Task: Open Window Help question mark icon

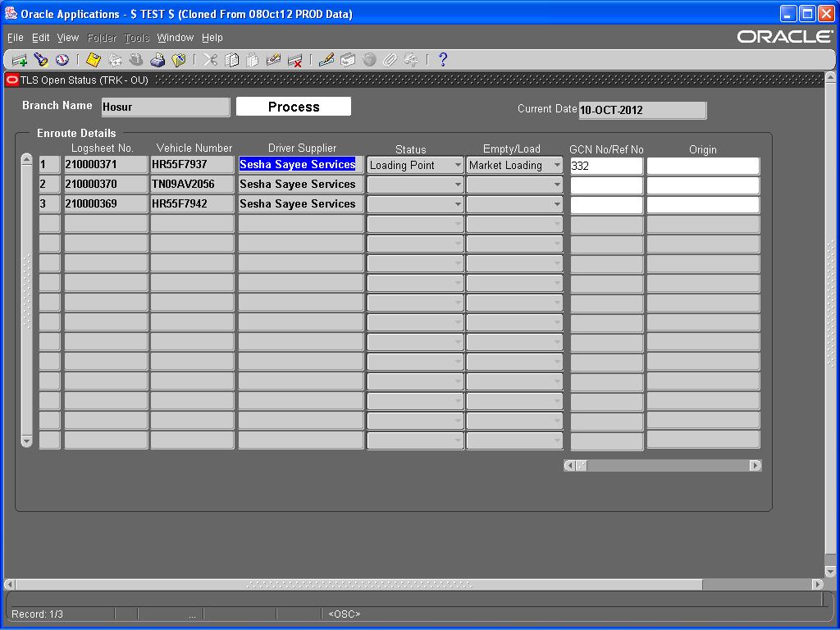Action: tap(442, 60)
